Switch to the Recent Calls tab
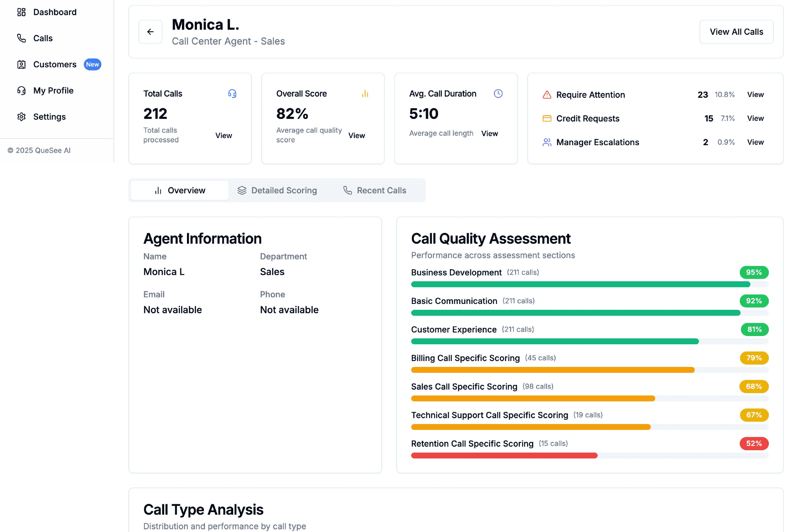This screenshot has height=532, width=798. 374,191
